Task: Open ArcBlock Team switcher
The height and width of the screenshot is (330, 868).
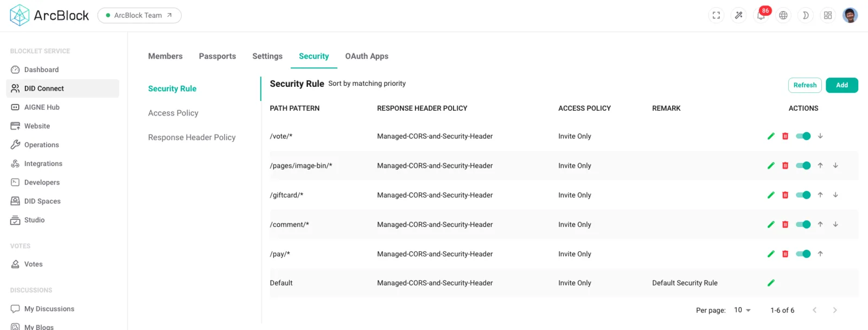Action: pos(139,15)
